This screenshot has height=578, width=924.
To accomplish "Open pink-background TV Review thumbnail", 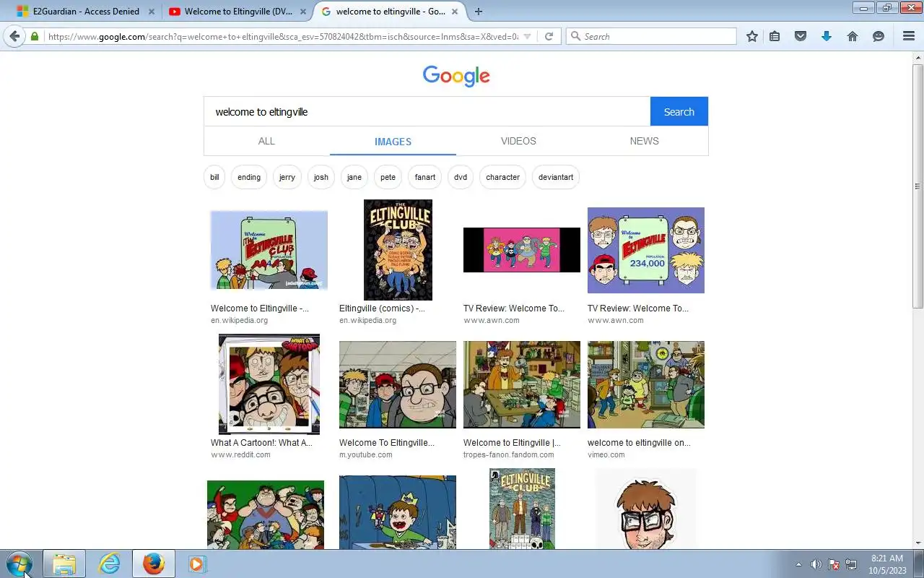I will (522, 250).
